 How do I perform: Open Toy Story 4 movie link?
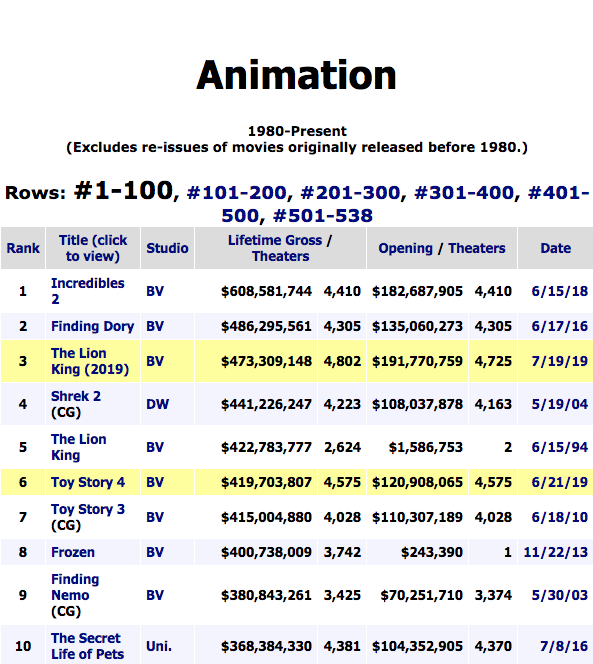click(88, 482)
